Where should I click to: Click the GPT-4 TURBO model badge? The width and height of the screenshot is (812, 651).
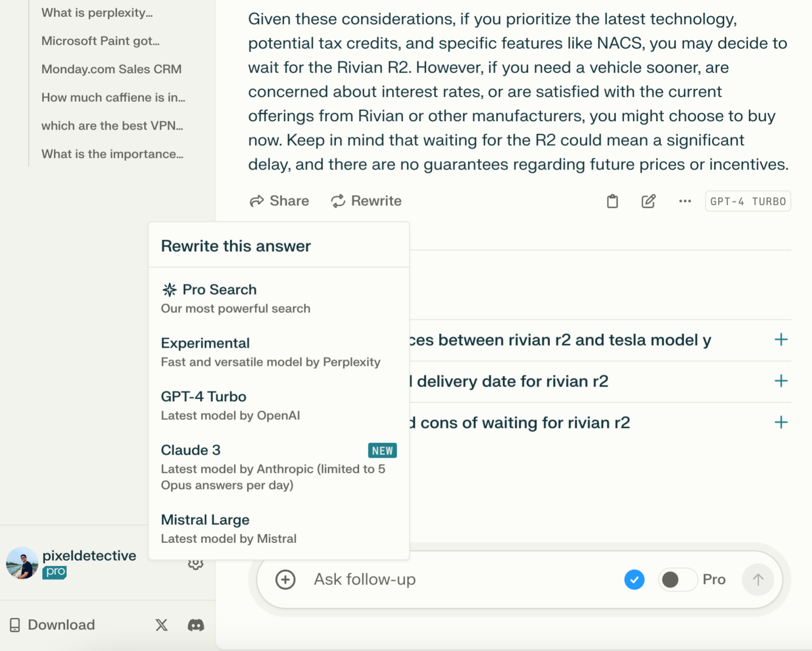point(748,202)
